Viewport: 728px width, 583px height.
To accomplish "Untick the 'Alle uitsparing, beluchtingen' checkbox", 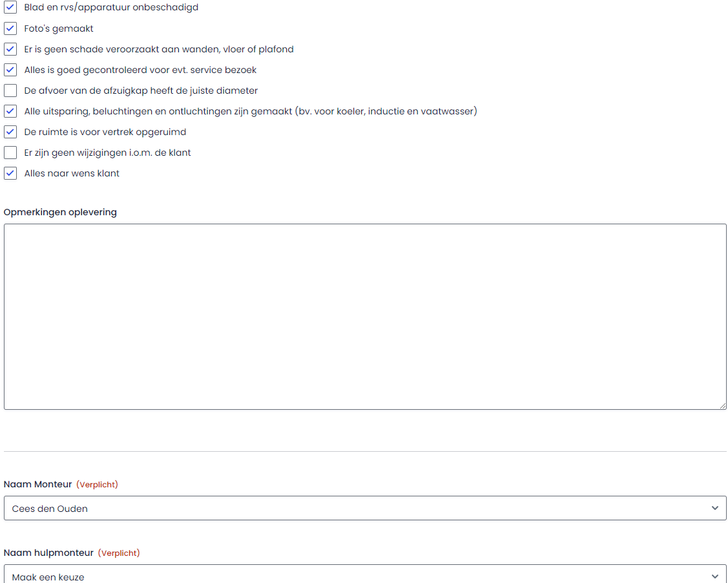I will click(10, 111).
